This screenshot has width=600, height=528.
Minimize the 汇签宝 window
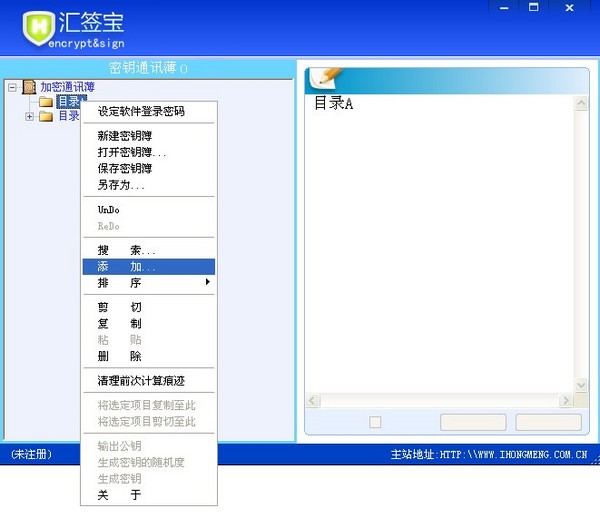tap(504, 7)
